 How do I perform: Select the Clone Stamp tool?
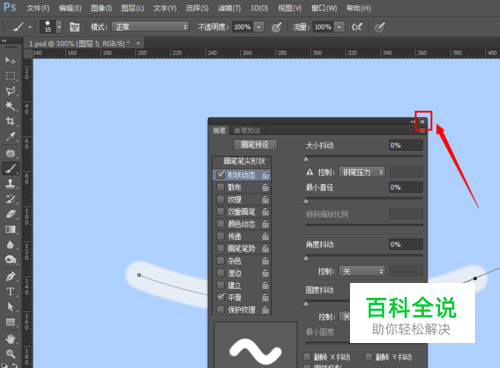click(10, 184)
